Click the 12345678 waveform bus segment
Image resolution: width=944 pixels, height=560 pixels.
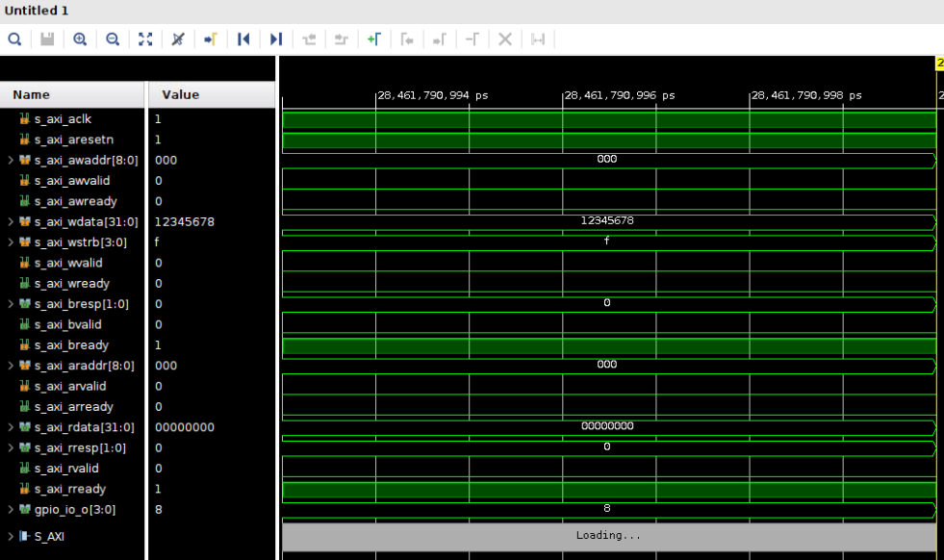click(x=609, y=221)
